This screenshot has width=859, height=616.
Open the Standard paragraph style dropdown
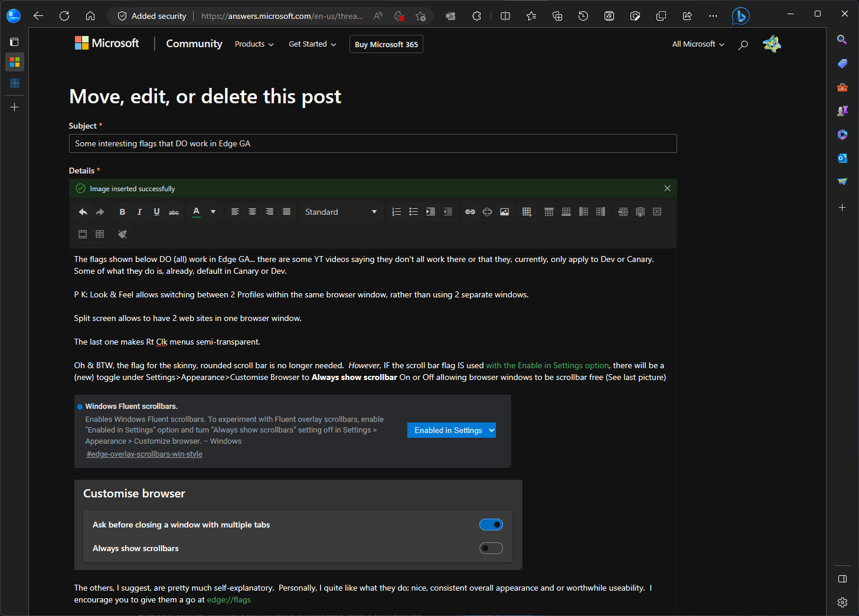pyautogui.click(x=341, y=212)
